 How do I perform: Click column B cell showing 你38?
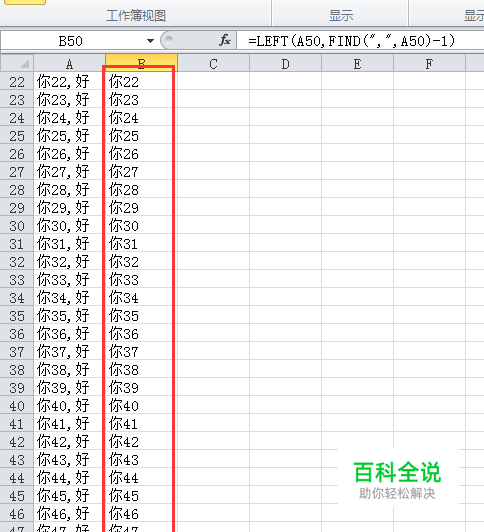pyautogui.click(x=141, y=369)
